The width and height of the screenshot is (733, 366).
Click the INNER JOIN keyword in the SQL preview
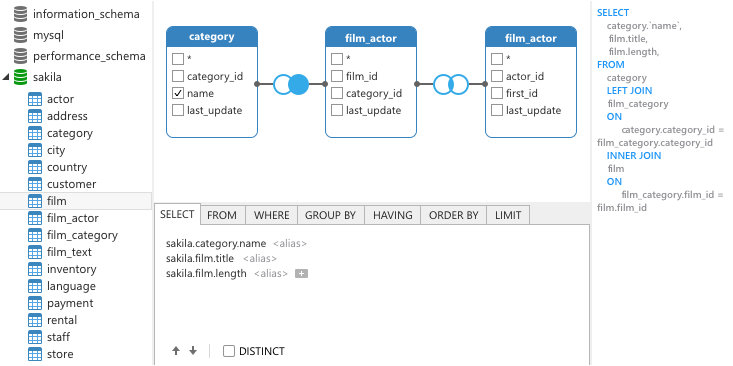[634, 156]
